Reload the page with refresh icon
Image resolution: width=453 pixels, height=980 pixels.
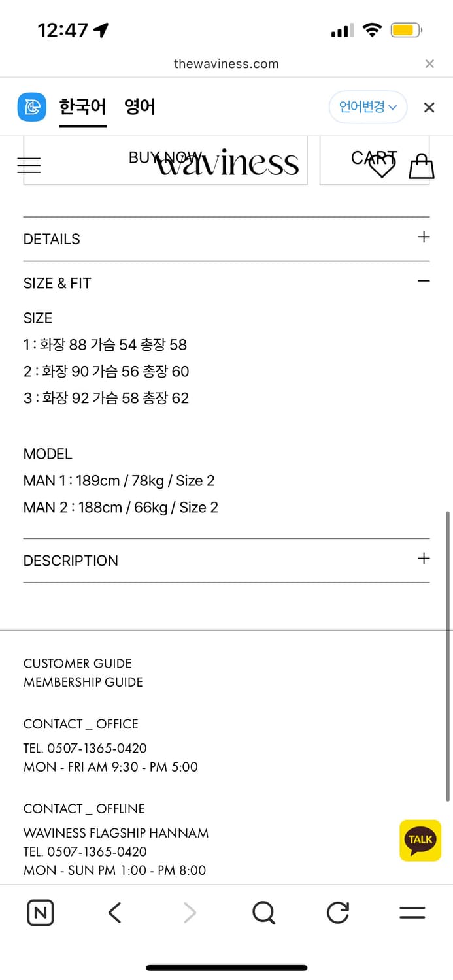338,913
